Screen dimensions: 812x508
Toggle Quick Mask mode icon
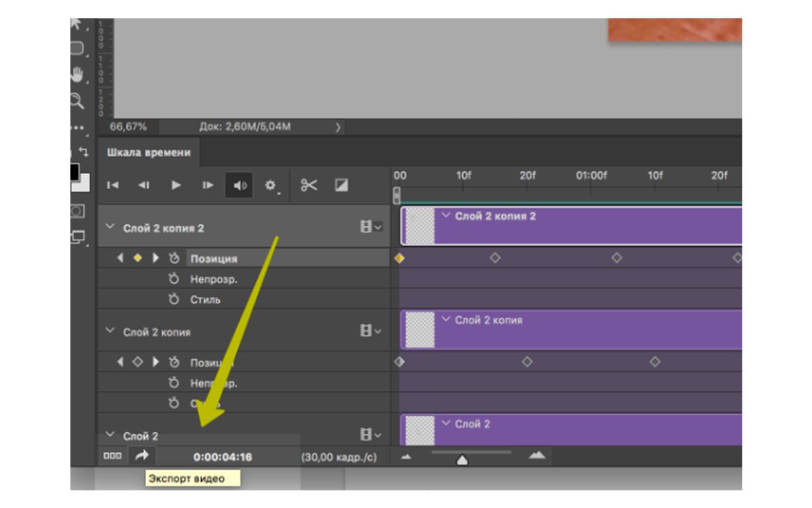pyautogui.click(x=77, y=212)
